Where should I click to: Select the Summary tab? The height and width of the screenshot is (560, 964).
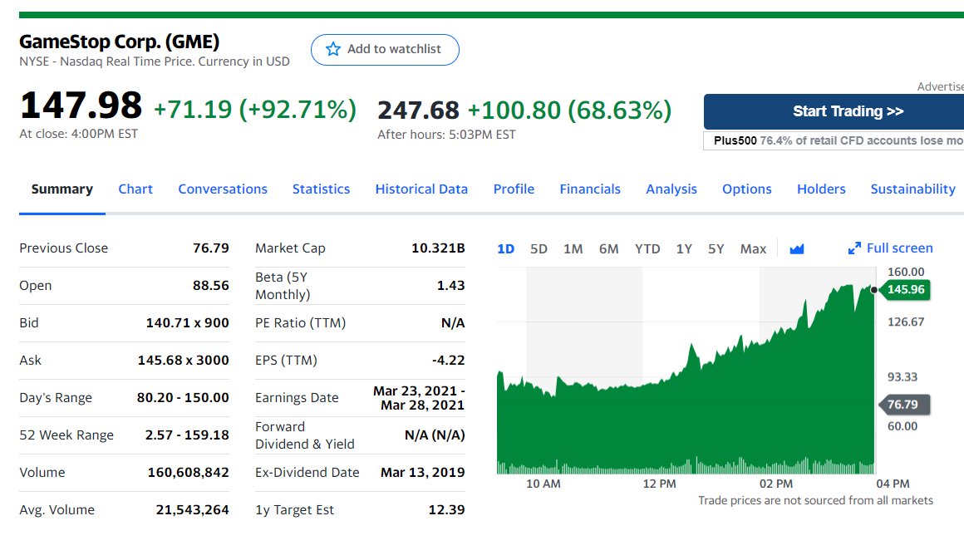pyautogui.click(x=62, y=189)
